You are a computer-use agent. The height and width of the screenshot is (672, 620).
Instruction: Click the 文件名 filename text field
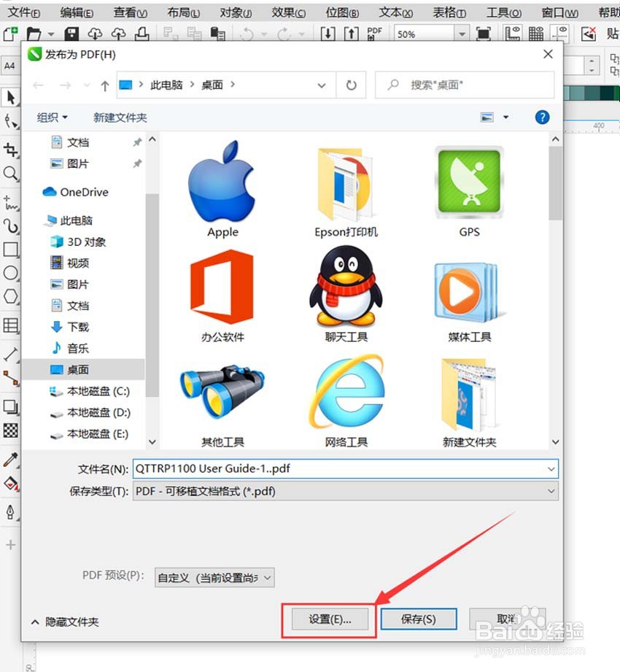338,468
